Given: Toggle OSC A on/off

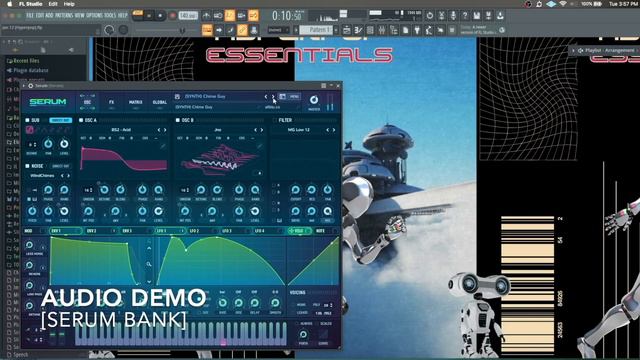Looking at the screenshot, I should tap(81, 120).
